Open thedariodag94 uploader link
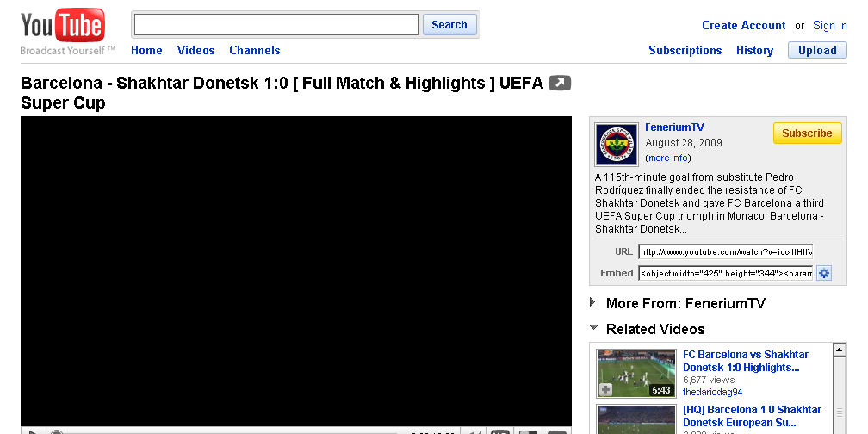This screenshot has width=868, height=434. (x=712, y=392)
